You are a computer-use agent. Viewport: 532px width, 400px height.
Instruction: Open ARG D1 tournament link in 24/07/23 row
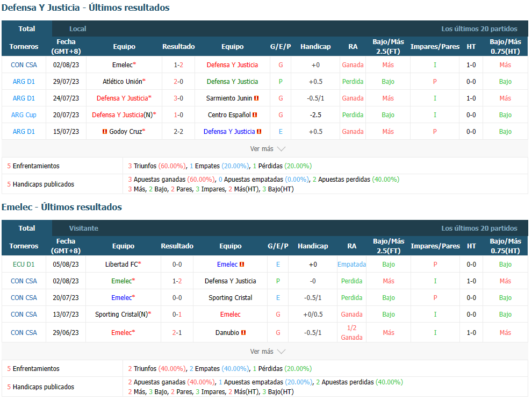point(24,98)
